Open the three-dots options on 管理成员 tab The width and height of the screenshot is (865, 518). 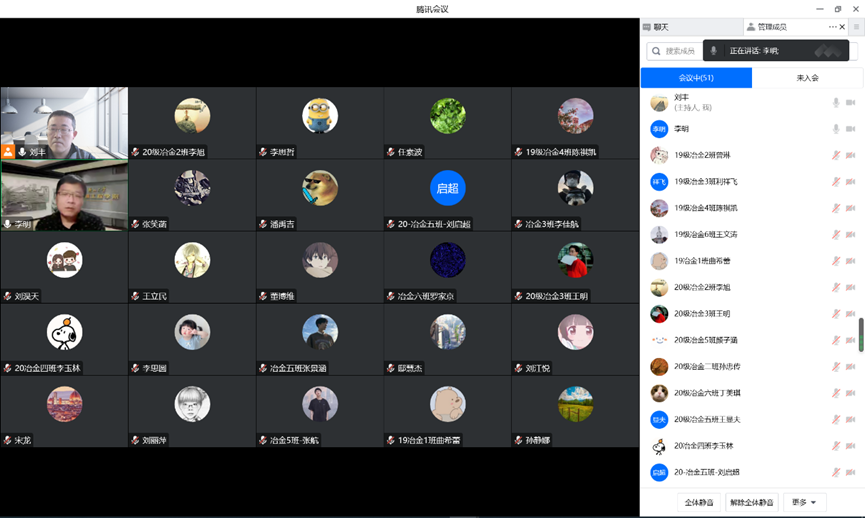coord(832,27)
